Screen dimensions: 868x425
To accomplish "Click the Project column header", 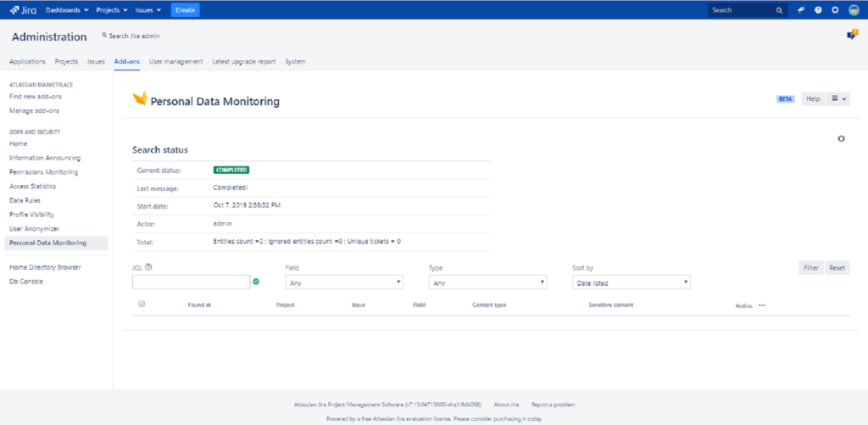I will coord(285,305).
